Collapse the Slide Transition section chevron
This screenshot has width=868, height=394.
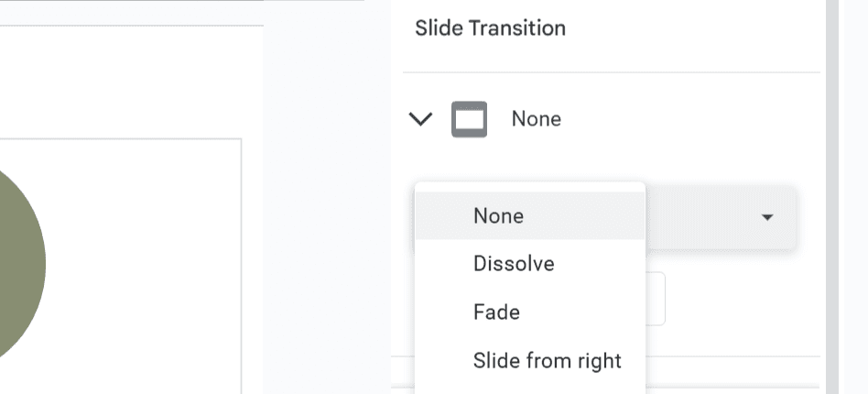tap(420, 118)
